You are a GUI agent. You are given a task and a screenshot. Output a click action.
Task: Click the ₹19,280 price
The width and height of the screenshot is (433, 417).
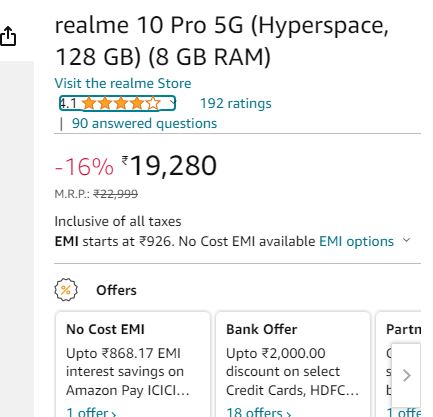tap(169, 166)
